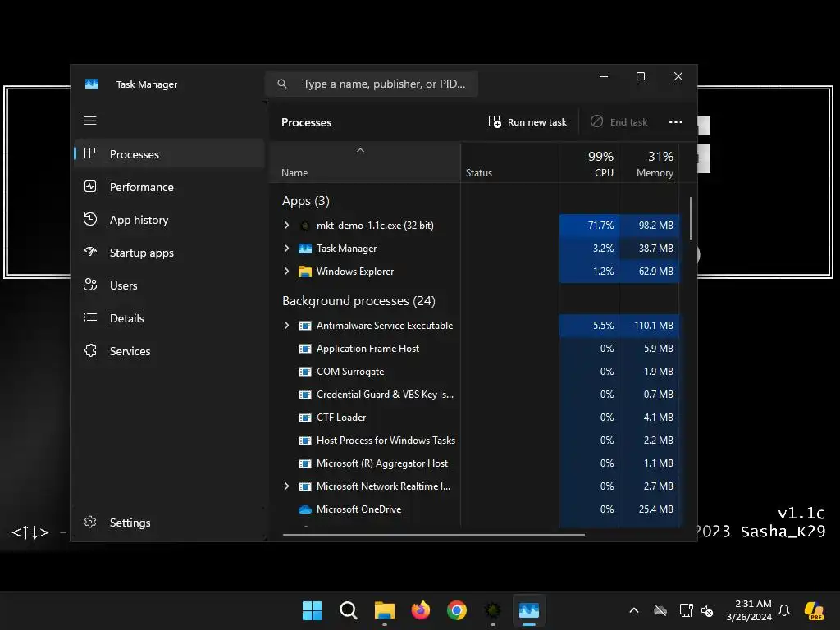The image size is (840, 630).
Task: Click the Microsoft OneDrive cloud icon
Action: (305, 509)
